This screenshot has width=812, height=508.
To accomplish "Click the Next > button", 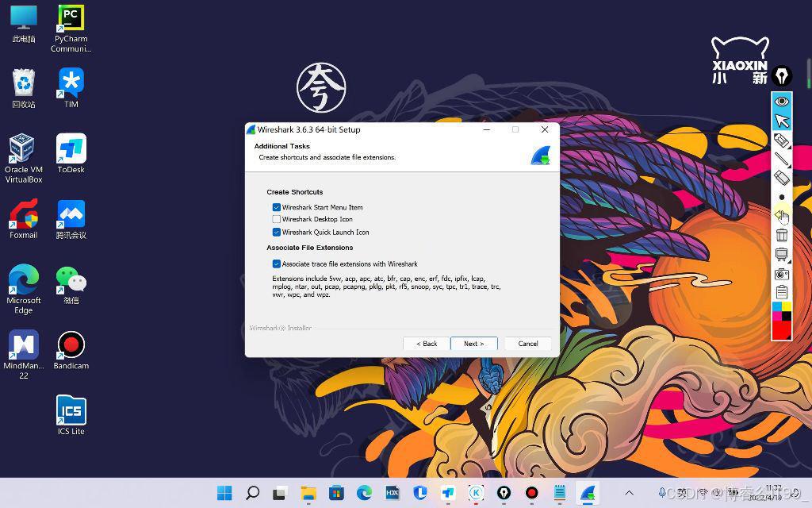I will point(474,344).
